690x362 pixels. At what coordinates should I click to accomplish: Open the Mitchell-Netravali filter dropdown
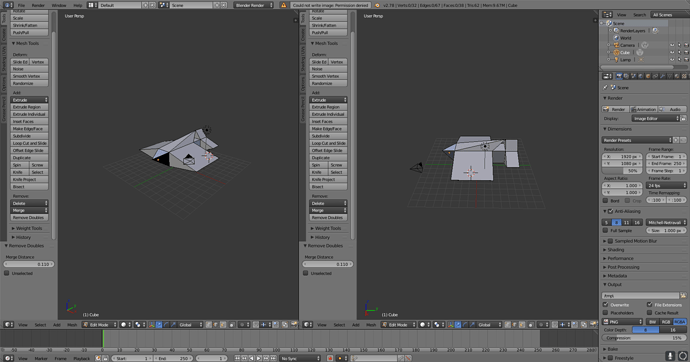666,223
